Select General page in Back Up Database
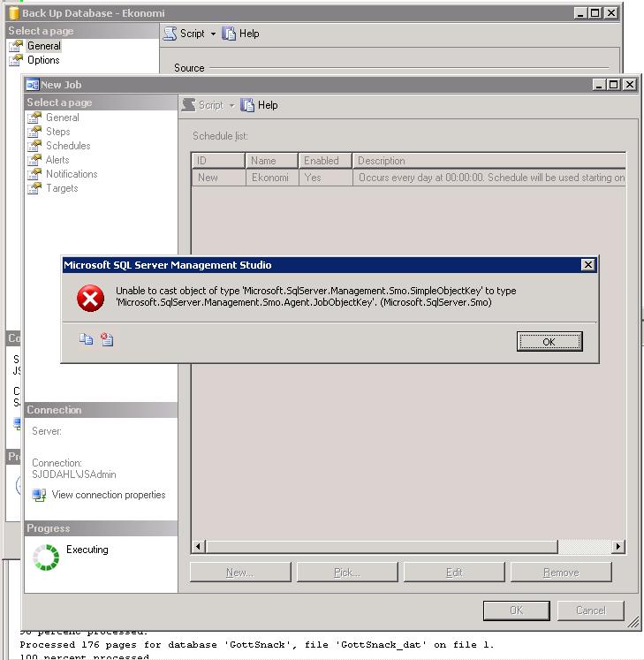This screenshot has height=660, width=644. click(44, 46)
